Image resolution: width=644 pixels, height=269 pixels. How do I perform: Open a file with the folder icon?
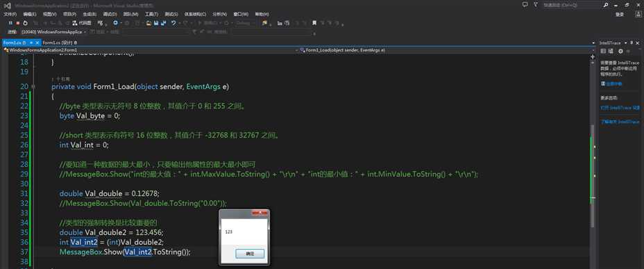pos(149,24)
